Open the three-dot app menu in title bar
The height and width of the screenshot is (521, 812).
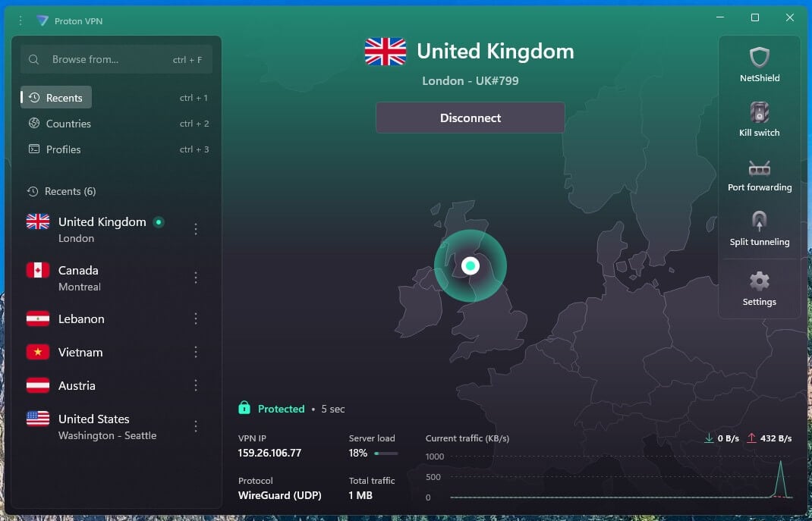tap(20, 20)
